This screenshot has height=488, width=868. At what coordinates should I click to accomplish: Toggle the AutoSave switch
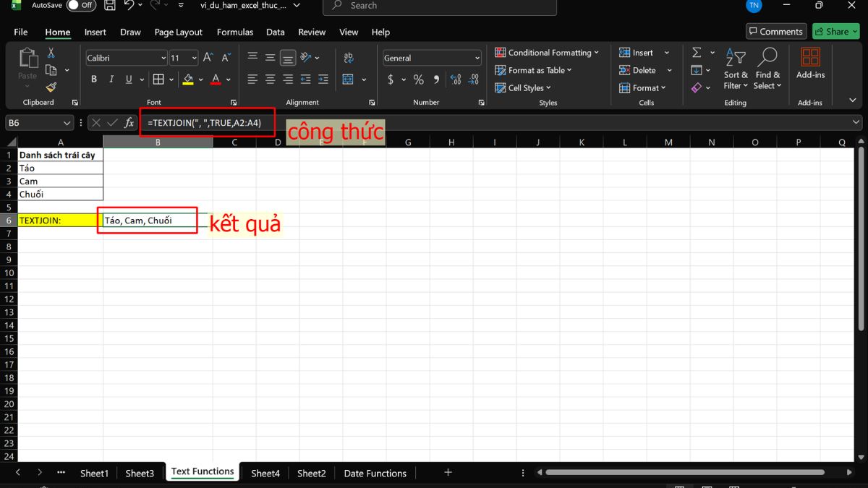coord(81,6)
